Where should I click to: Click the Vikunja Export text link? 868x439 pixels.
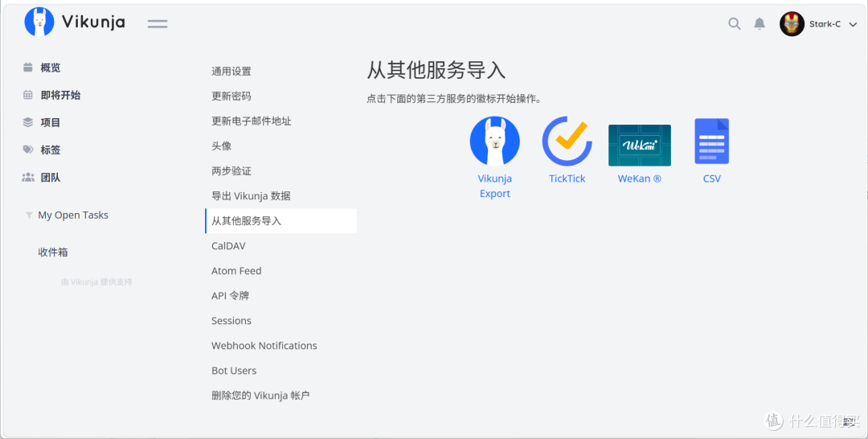pos(495,186)
